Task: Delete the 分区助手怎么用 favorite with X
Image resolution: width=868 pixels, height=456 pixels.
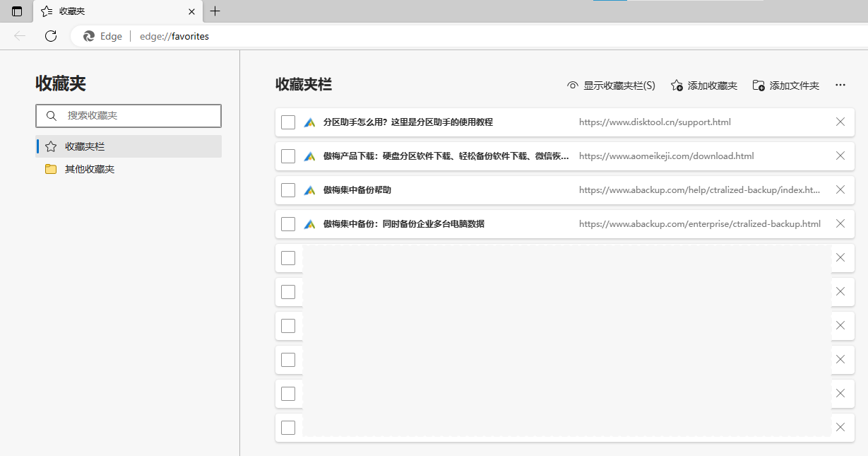Action: pyautogui.click(x=840, y=122)
